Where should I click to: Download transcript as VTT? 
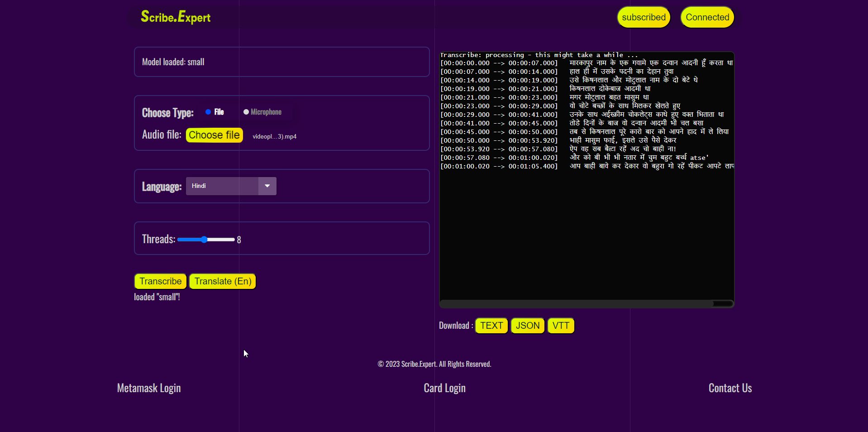coord(561,326)
